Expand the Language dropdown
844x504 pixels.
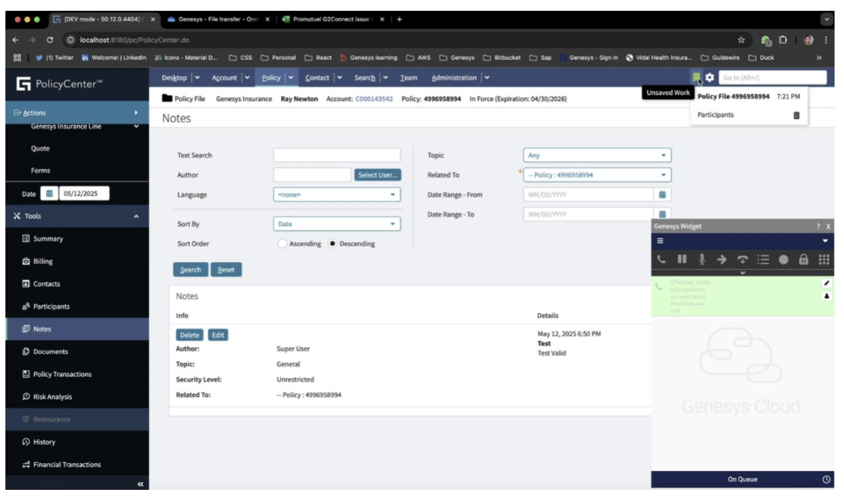(336, 195)
